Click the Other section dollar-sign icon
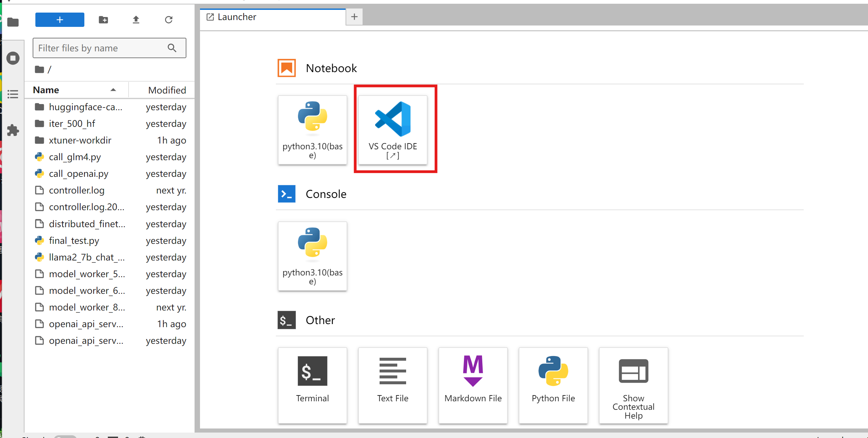This screenshot has height=438, width=868. pyautogui.click(x=287, y=320)
